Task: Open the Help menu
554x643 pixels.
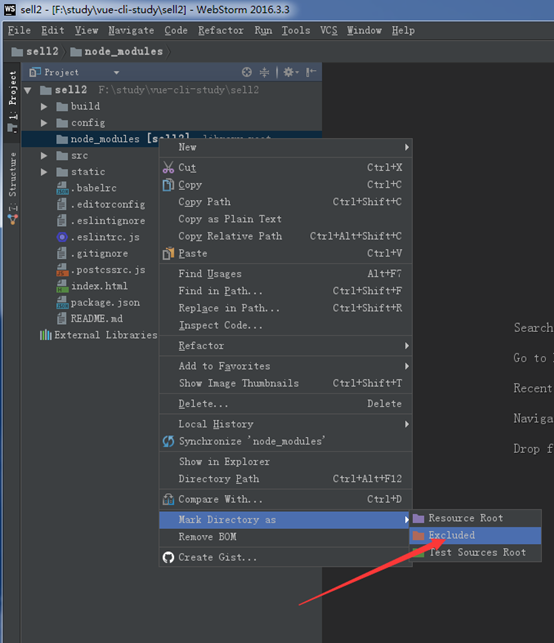Action: (403, 30)
